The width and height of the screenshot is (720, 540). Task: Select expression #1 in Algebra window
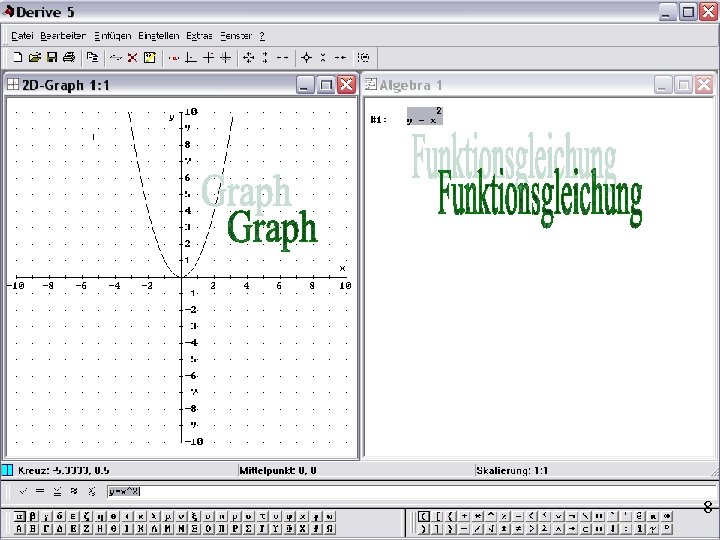[425, 116]
